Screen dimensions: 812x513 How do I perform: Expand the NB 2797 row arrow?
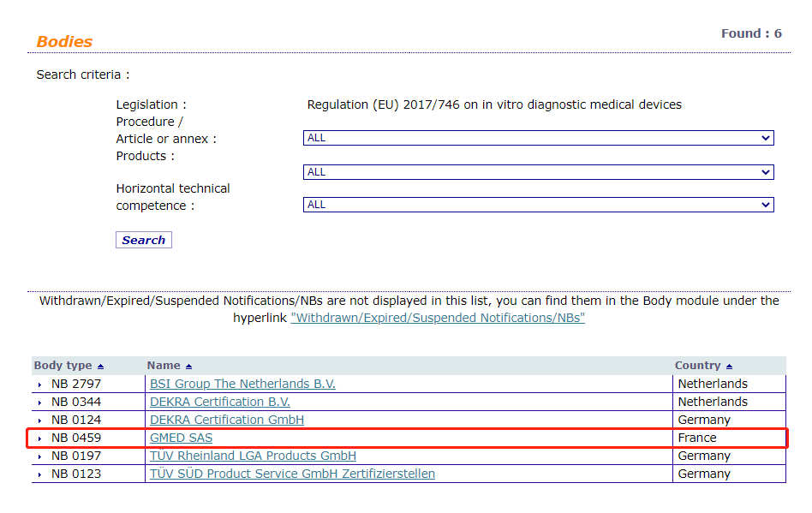click(40, 385)
